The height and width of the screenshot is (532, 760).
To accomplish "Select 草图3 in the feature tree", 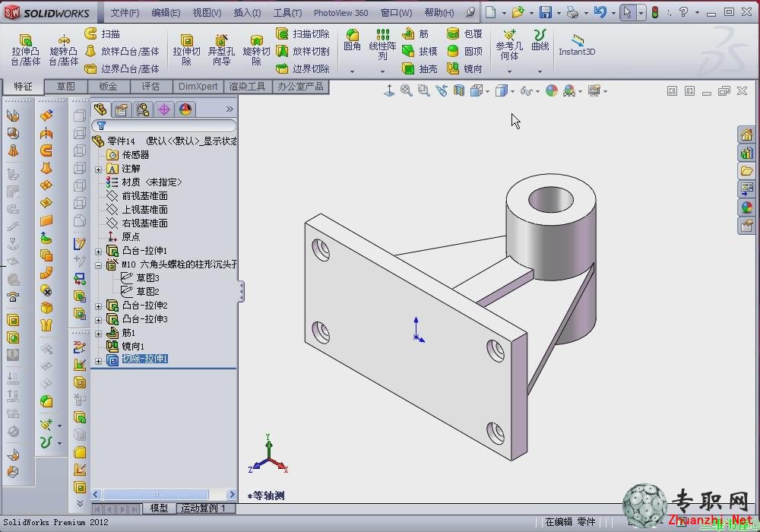I will [147, 277].
